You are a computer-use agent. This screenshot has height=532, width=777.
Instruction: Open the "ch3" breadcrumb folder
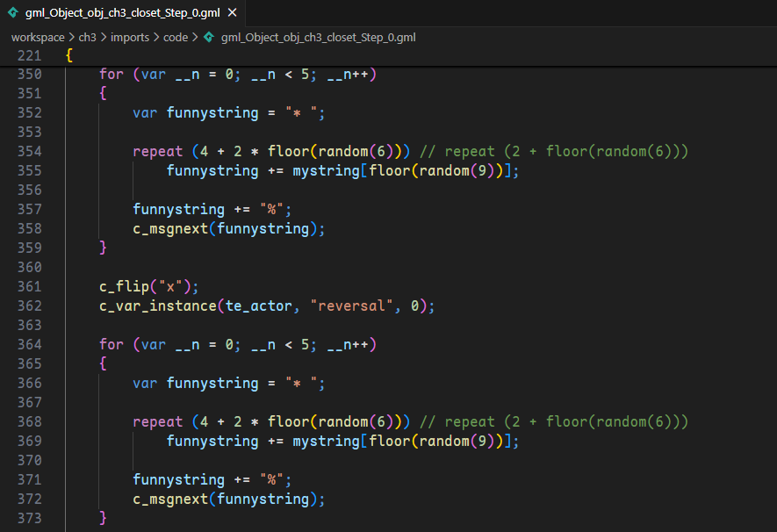(87, 37)
